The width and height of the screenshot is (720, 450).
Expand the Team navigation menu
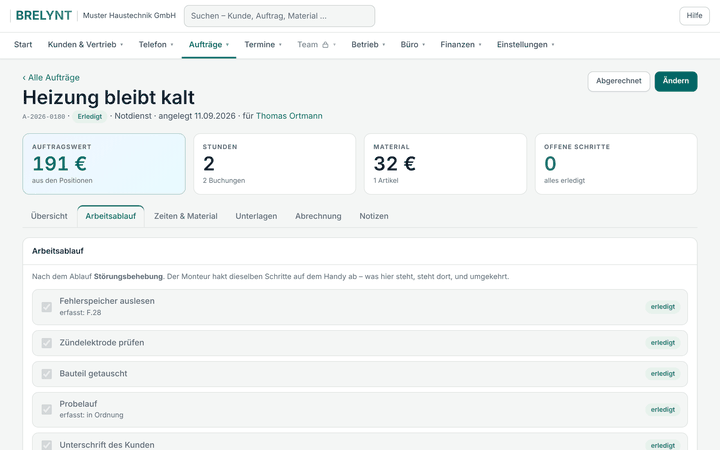[316, 45]
